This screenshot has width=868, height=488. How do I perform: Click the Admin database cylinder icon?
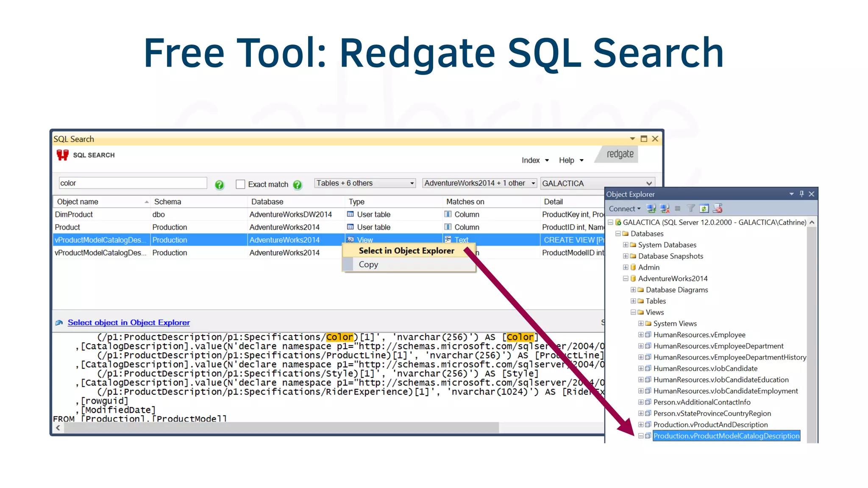tap(633, 267)
